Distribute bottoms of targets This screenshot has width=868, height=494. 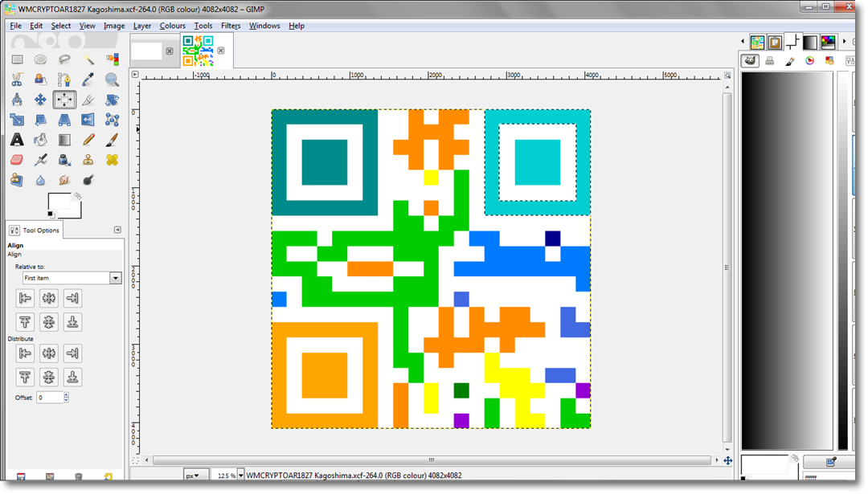(72, 377)
